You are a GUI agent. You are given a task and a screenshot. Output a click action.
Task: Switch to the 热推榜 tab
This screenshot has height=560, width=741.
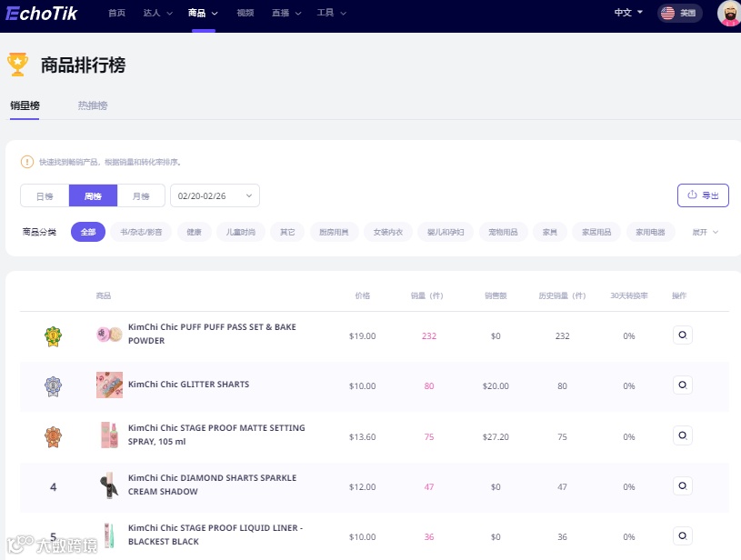tap(93, 105)
